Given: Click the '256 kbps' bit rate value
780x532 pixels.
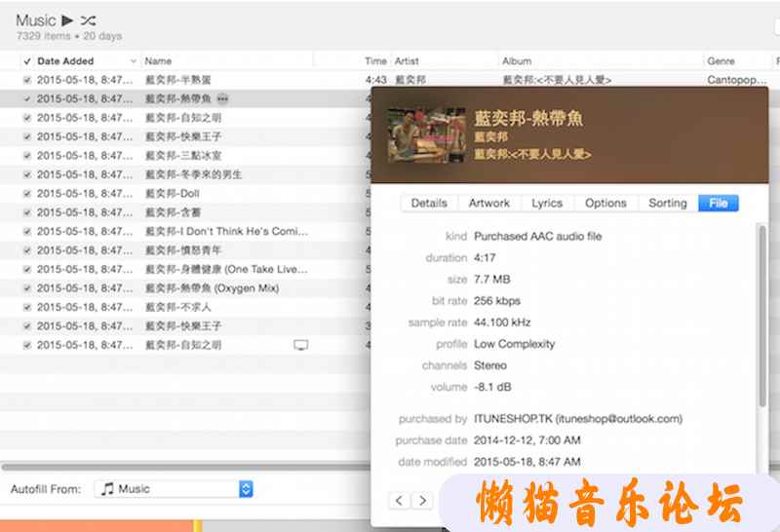Looking at the screenshot, I should coord(497,301).
